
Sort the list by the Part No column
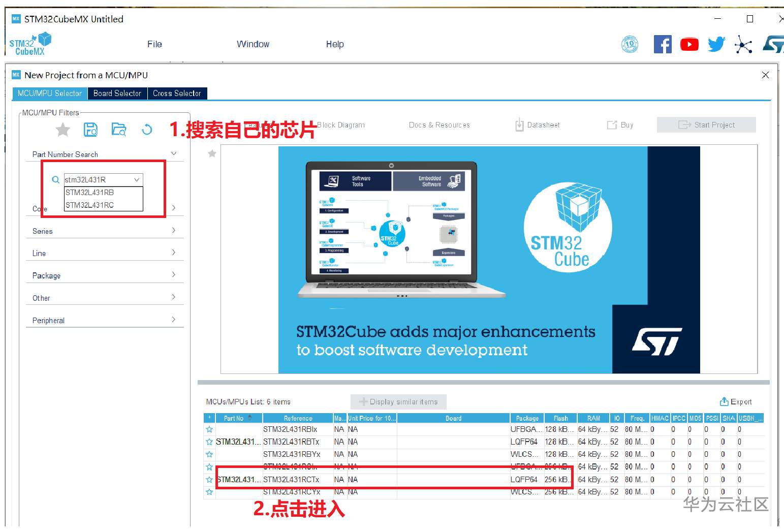239,418
